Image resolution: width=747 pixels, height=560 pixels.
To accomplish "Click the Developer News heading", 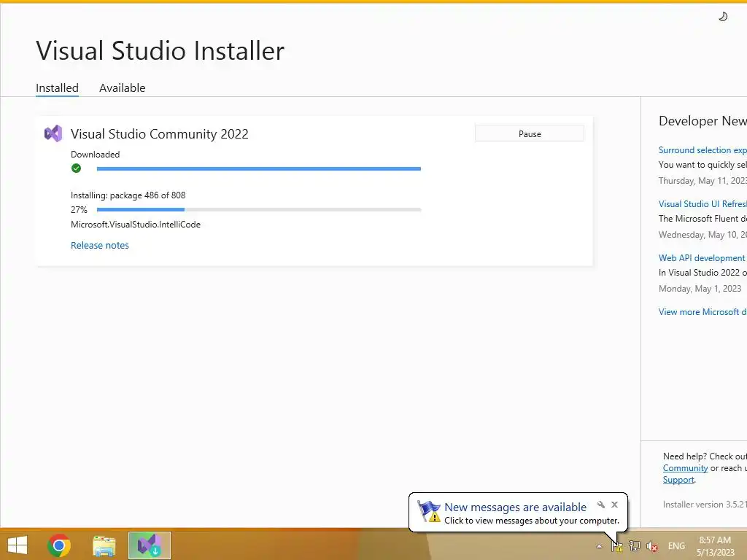I will point(703,121).
